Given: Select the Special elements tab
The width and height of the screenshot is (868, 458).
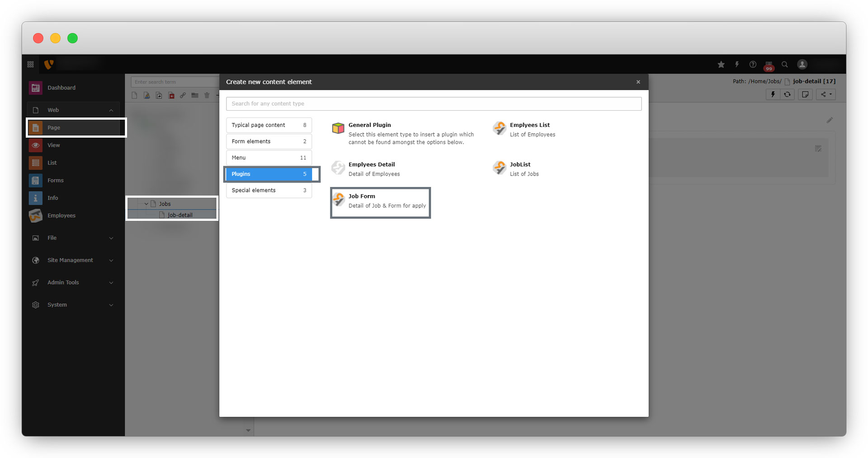Looking at the screenshot, I should pyautogui.click(x=269, y=190).
